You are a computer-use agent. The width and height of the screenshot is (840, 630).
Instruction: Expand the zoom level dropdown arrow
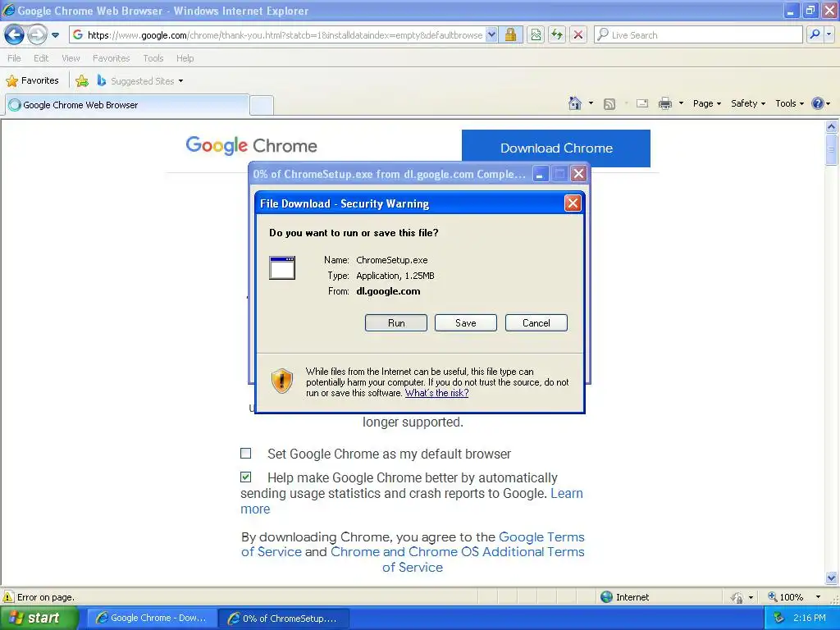point(818,597)
